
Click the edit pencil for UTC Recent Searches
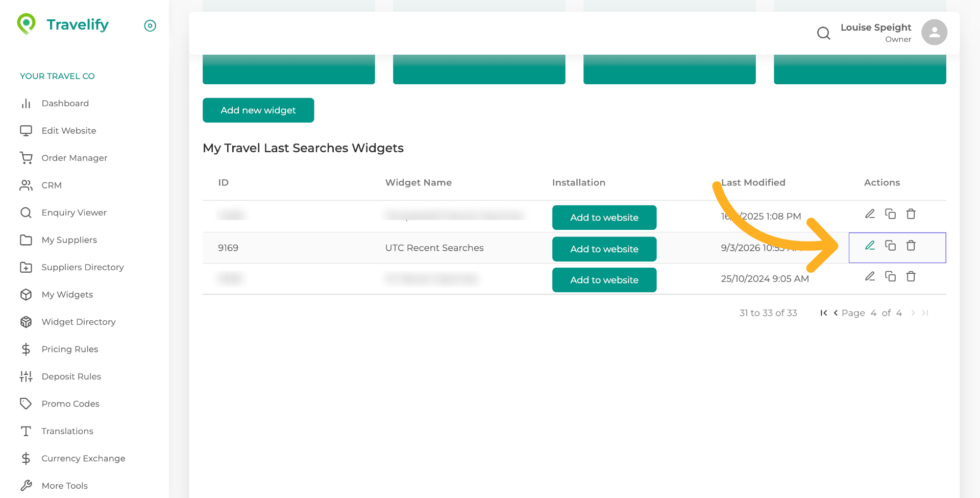(x=870, y=246)
